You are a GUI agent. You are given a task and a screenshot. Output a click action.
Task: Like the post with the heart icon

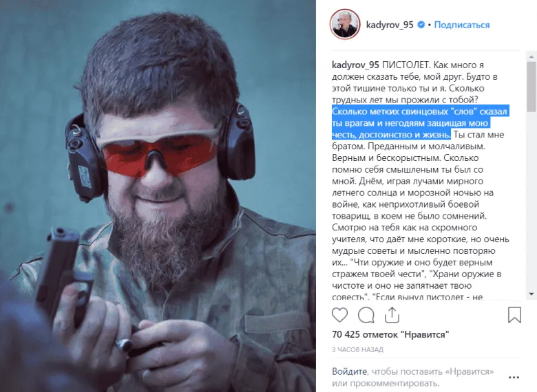pyautogui.click(x=339, y=315)
